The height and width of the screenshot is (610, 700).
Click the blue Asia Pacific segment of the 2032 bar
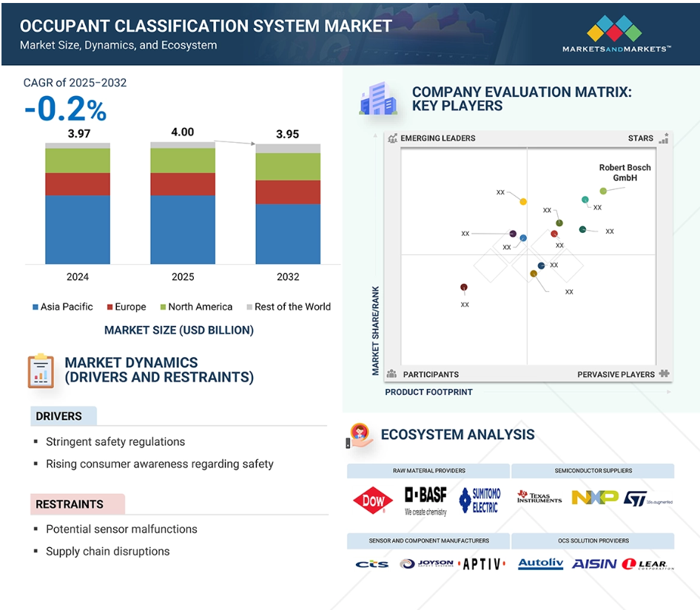pyautogui.click(x=288, y=234)
